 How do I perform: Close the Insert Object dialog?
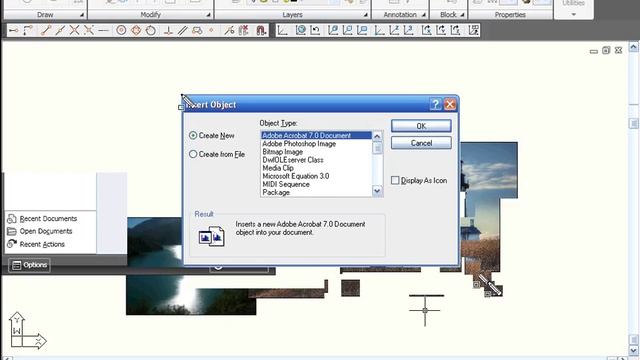tap(450, 104)
